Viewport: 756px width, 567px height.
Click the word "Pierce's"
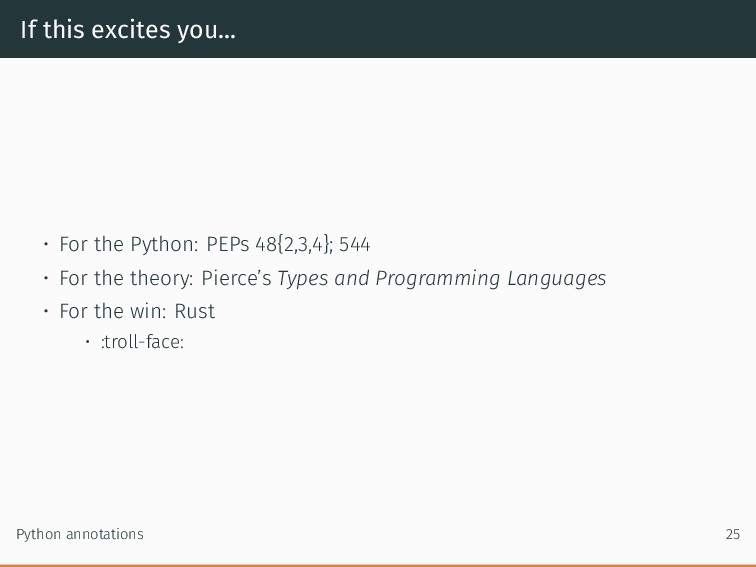[x=236, y=278]
